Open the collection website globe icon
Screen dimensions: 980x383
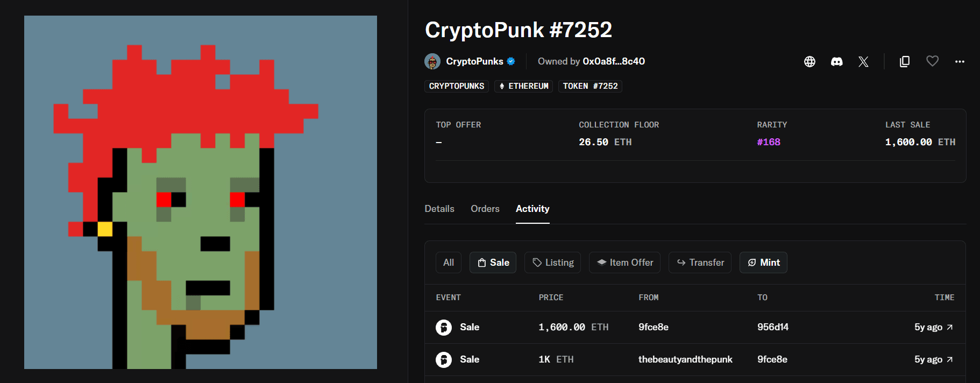(809, 61)
